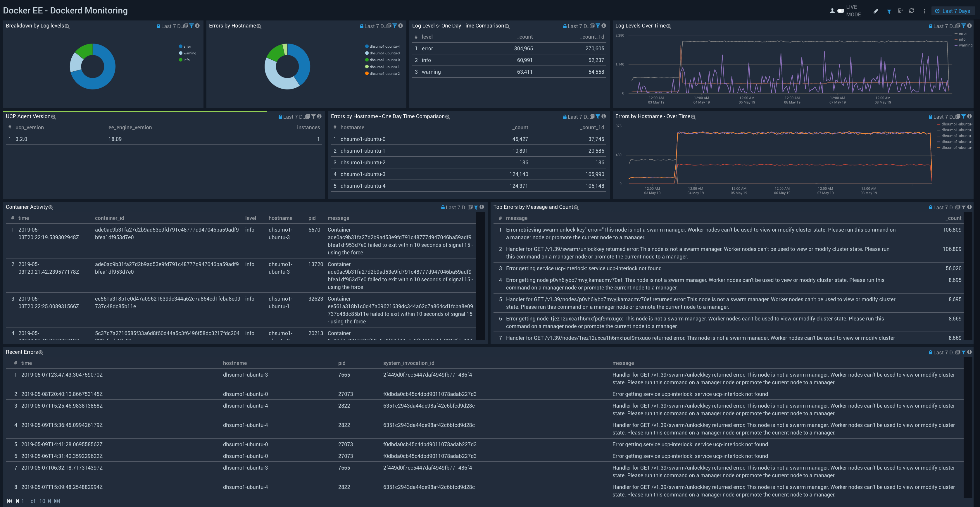Click info icon on Recent Errors panel

(969, 352)
